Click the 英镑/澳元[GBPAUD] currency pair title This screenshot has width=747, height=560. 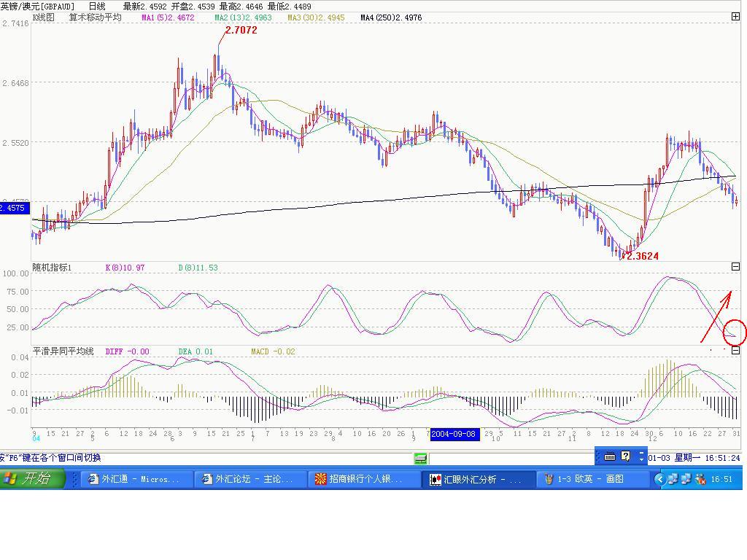(x=38, y=6)
